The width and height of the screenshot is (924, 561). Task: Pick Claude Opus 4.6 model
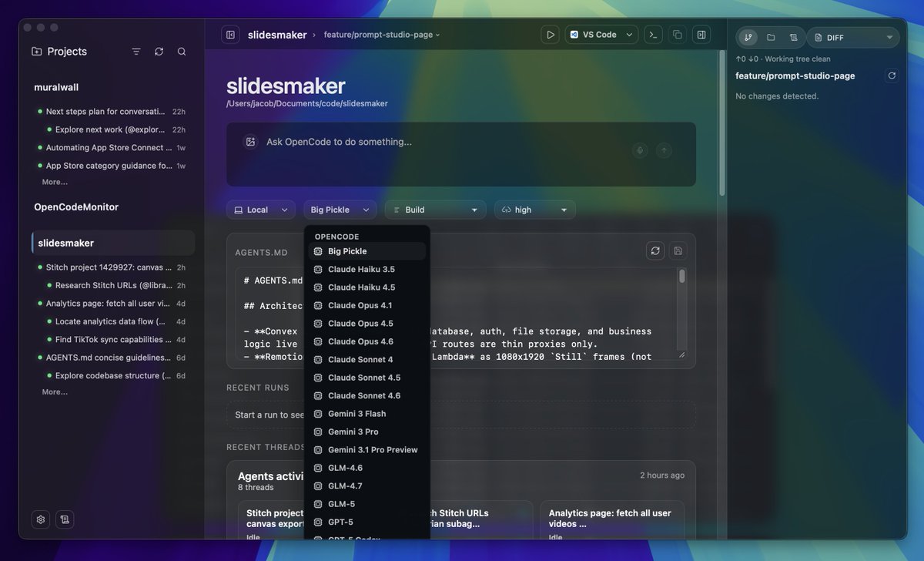point(367,341)
